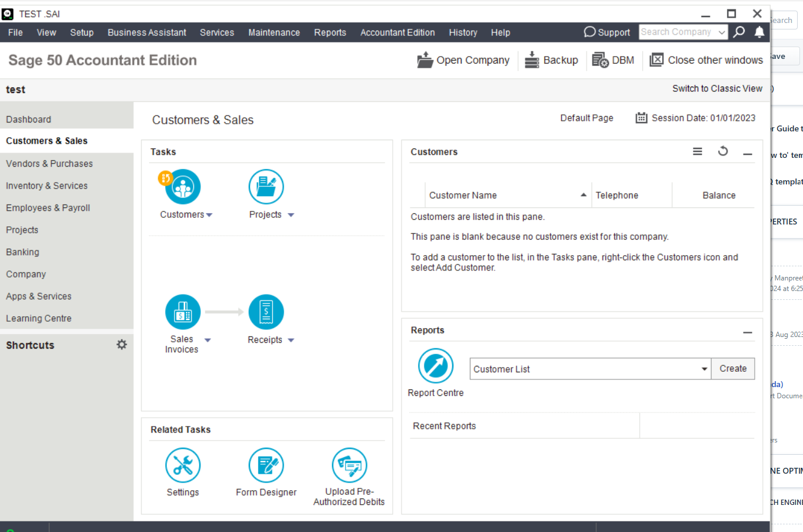Open Customers pane list options menu
Image resolution: width=803 pixels, height=532 pixels.
pyautogui.click(x=697, y=151)
